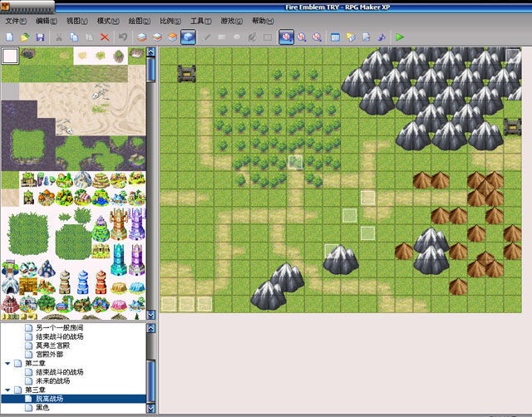532x417 pixels.
Task: Click the fortress event at map top-left
Action: coord(186,74)
